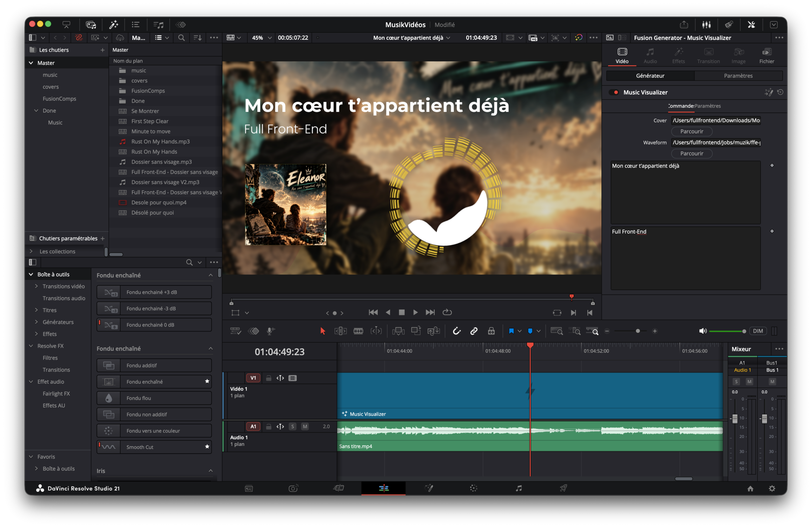812x528 pixels.
Task: Click Parcourir button for Waveform
Action: 691,153
